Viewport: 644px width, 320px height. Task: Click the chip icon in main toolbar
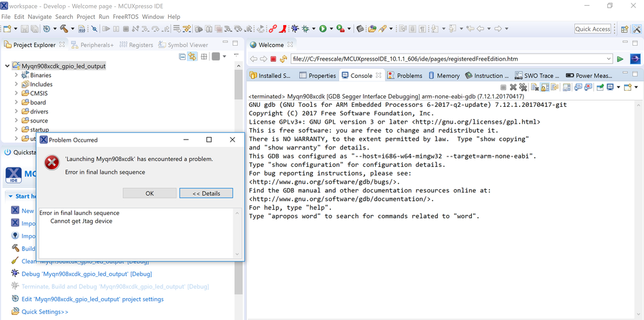360,29
